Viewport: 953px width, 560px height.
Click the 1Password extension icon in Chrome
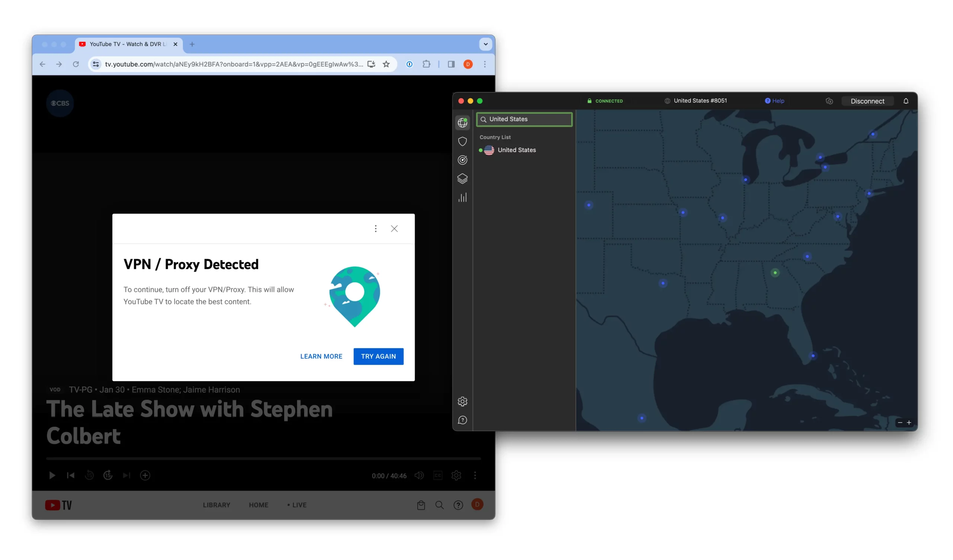(409, 64)
